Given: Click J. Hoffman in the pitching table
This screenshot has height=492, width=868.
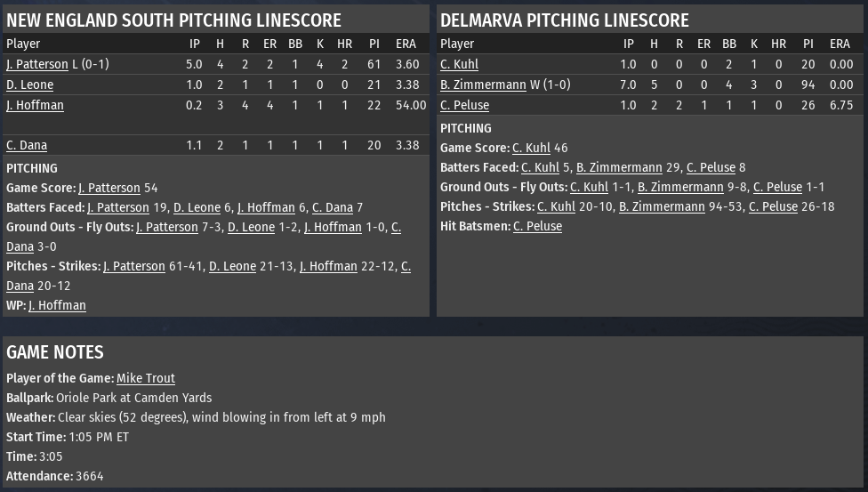Looking at the screenshot, I should 35,105.
